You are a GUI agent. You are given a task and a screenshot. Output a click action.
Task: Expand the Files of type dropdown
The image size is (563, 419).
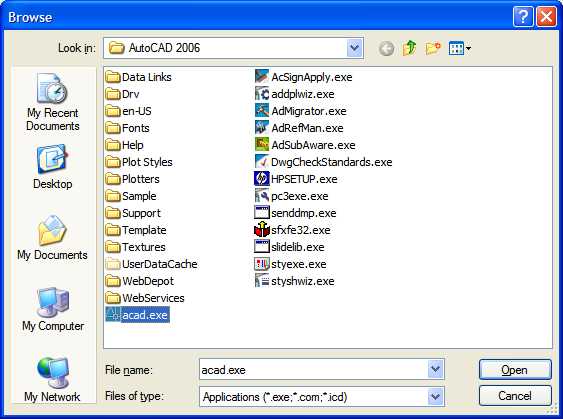click(435, 397)
